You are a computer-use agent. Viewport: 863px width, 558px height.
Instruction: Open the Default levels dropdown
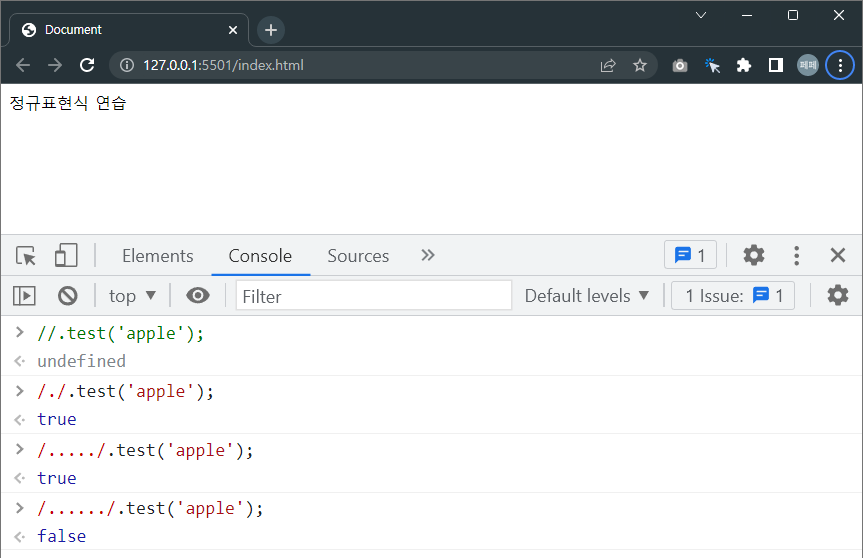[587, 296]
